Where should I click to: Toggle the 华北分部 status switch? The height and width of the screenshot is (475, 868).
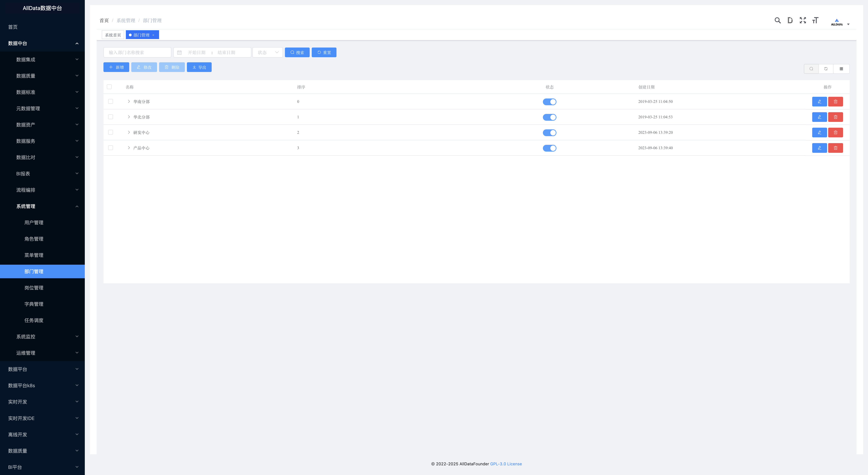pos(549,117)
